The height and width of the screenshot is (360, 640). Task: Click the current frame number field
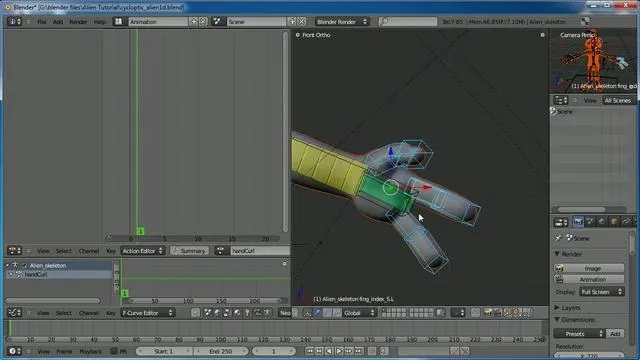point(273,351)
